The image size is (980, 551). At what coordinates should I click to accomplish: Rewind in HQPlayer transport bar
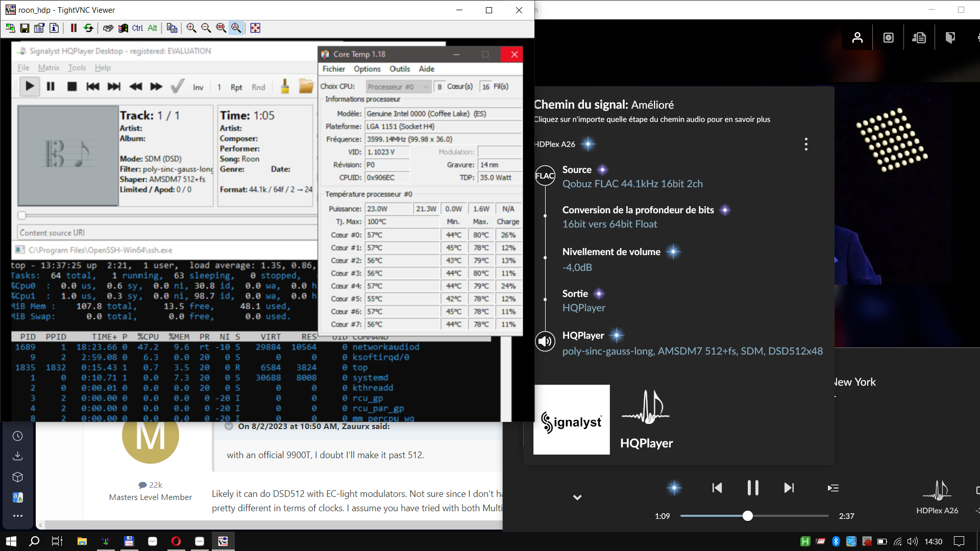(x=135, y=87)
